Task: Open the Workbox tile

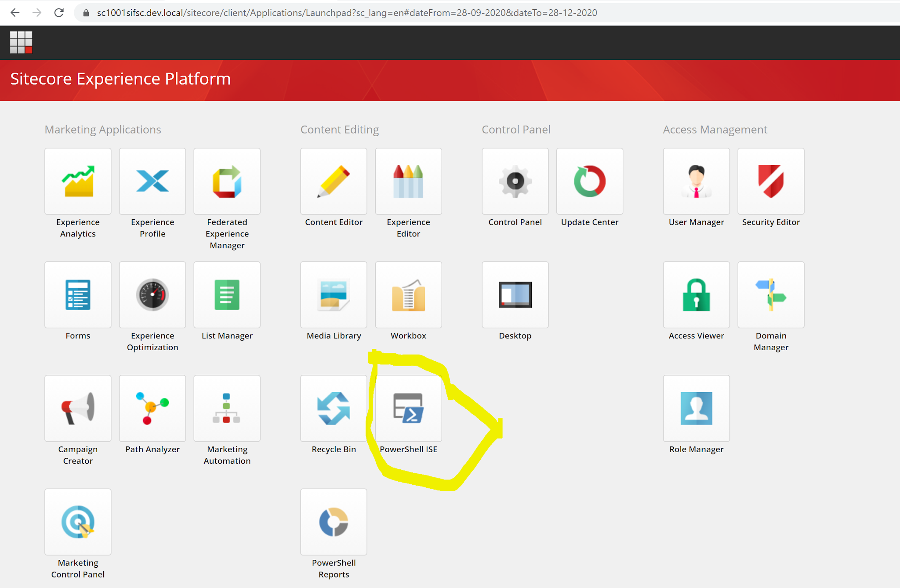Action: tap(409, 295)
